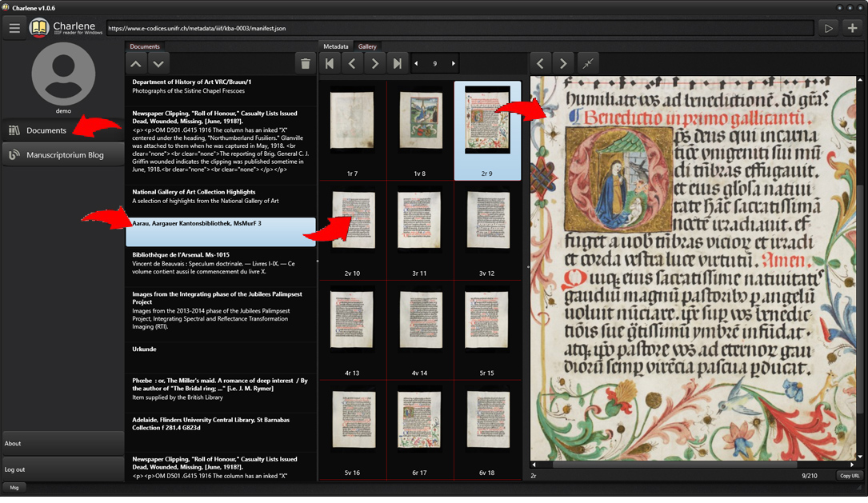Screen dimensions: 868x503
Task: Select thumbnail 5v 16
Action: click(x=352, y=429)
